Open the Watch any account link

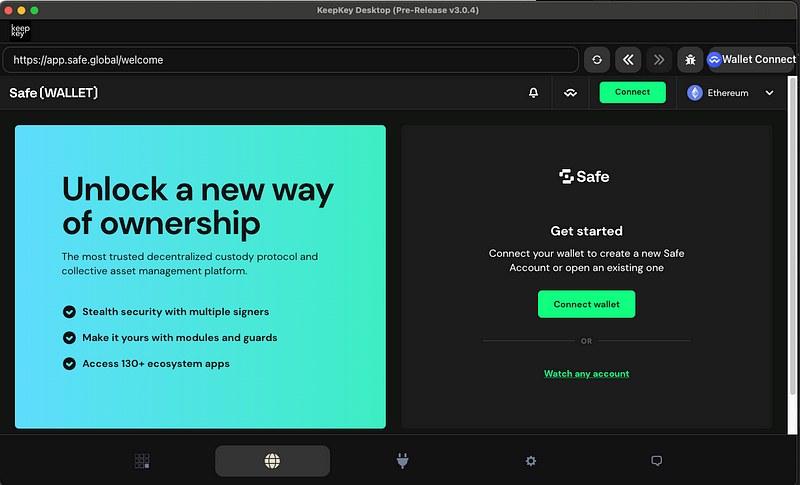pos(586,374)
